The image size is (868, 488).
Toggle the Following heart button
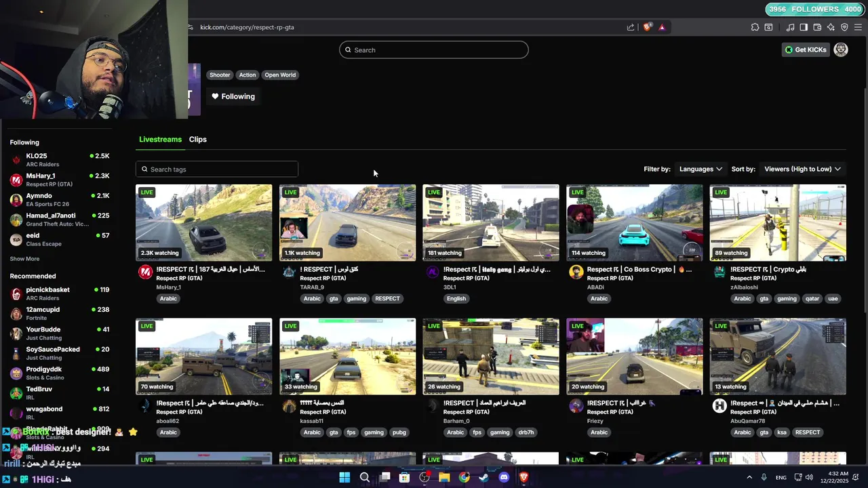[x=233, y=96]
